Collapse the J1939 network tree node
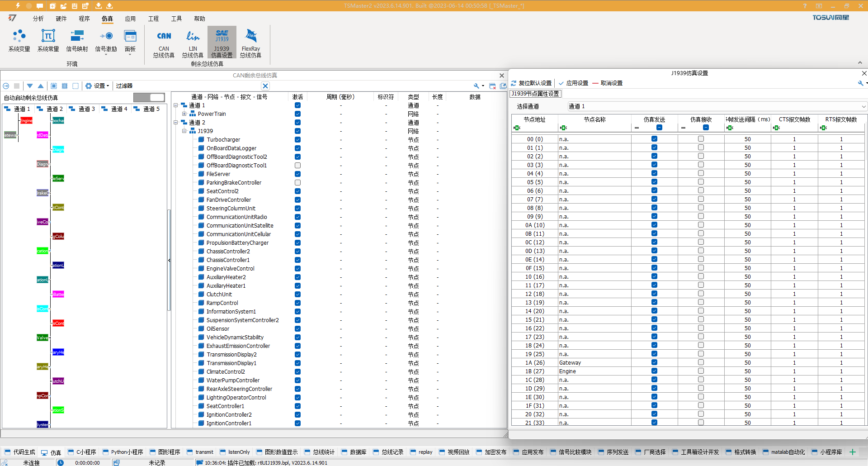The height and width of the screenshot is (466, 868). click(184, 131)
